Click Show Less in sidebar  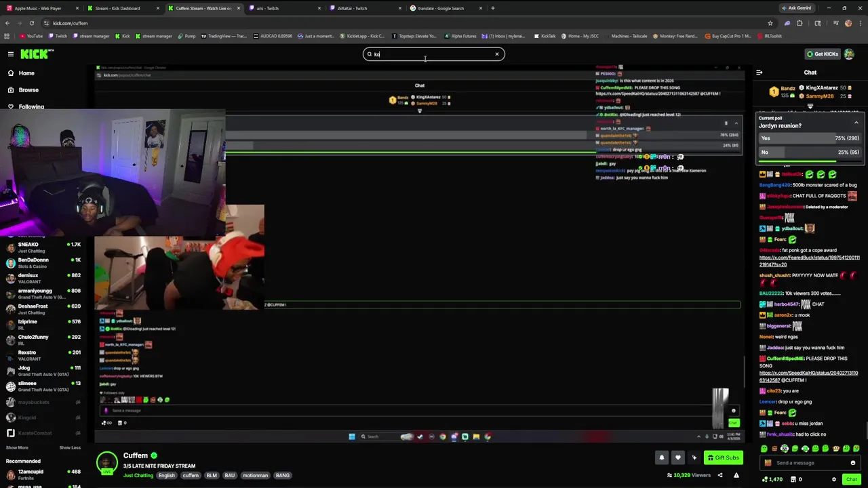click(x=70, y=447)
